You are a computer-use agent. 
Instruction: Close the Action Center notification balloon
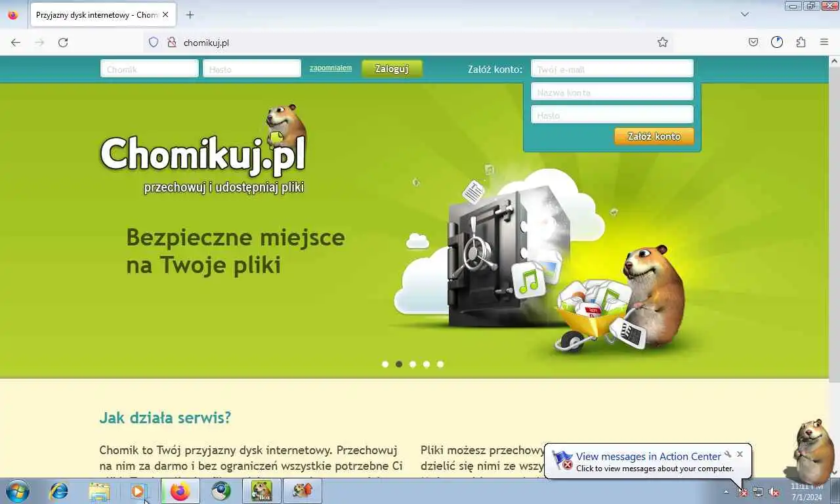tap(740, 453)
